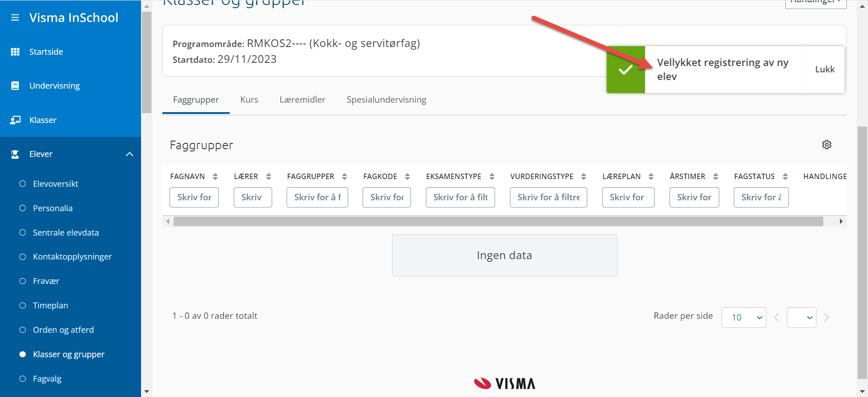Click the Startside grid icon
This screenshot has height=397, width=868.
(x=15, y=52)
